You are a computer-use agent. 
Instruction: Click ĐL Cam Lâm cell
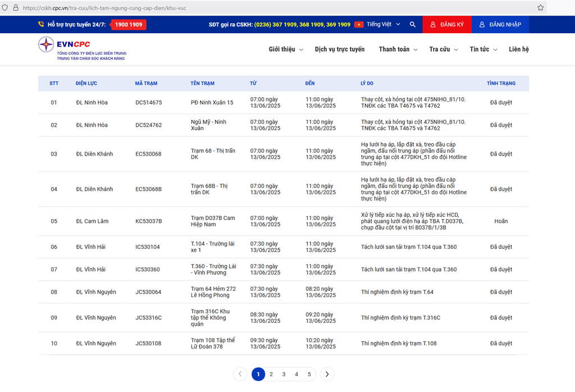click(x=92, y=221)
